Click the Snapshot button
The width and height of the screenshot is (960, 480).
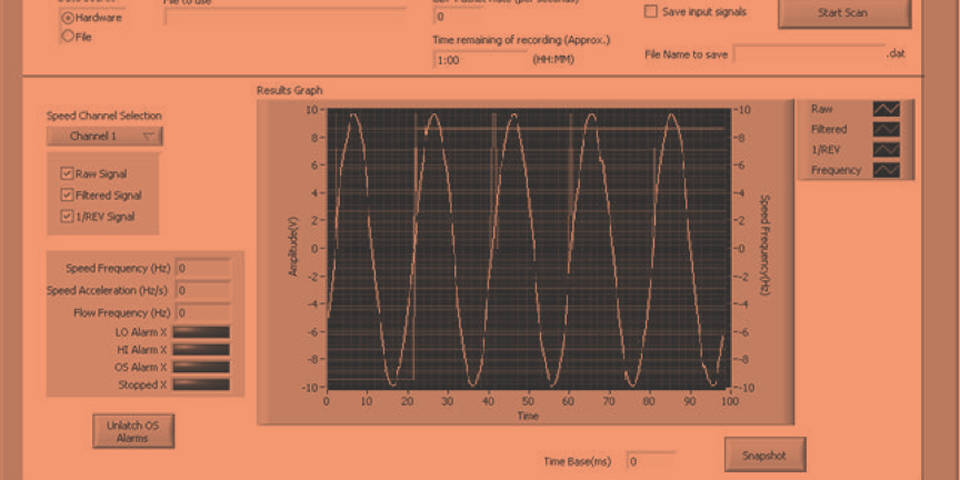(x=764, y=455)
